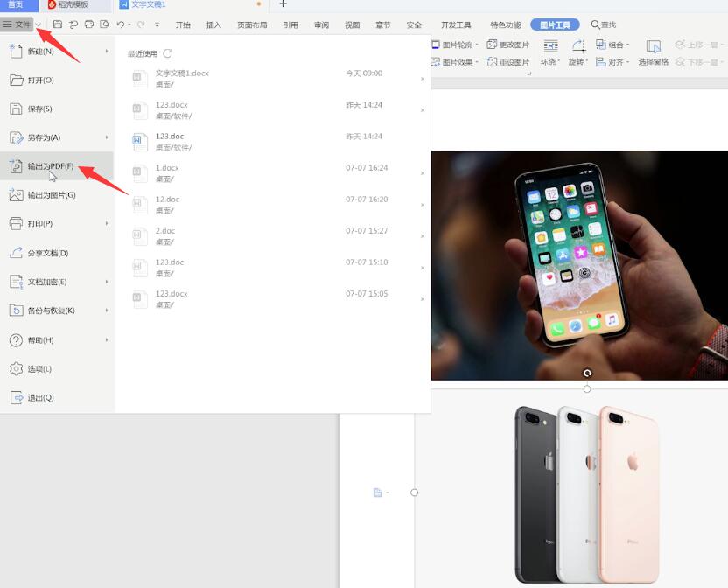Select the 图片工具 ribbon tab
This screenshot has width=728, height=588.
pyautogui.click(x=555, y=24)
